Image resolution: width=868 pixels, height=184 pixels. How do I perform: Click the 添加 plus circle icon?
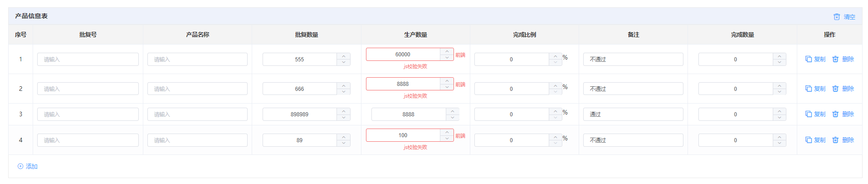20,166
